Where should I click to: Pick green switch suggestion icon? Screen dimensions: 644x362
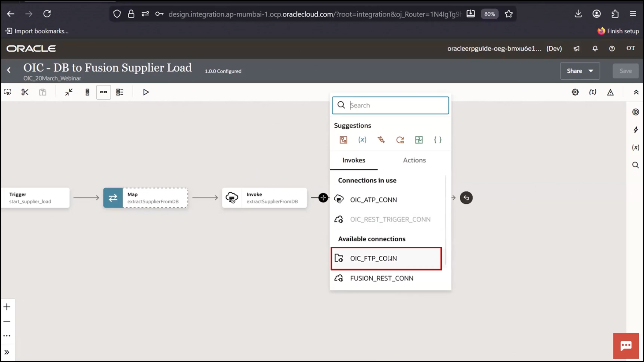click(x=419, y=140)
